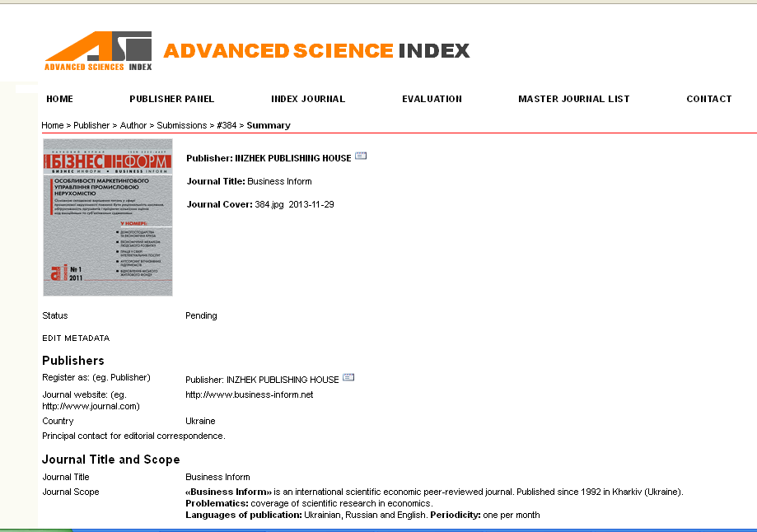757x532 pixels.
Task: Click Journal Title and Scope heading
Action: (x=110, y=460)
